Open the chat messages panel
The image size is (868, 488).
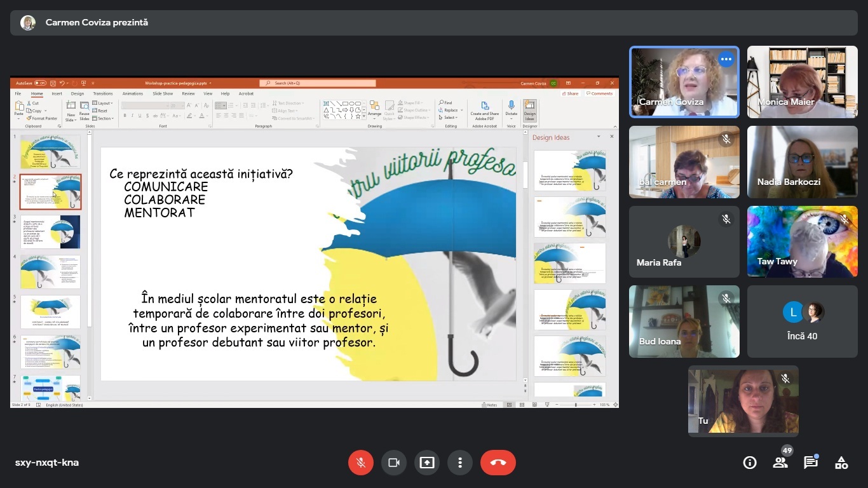click(x=811, y=463)
